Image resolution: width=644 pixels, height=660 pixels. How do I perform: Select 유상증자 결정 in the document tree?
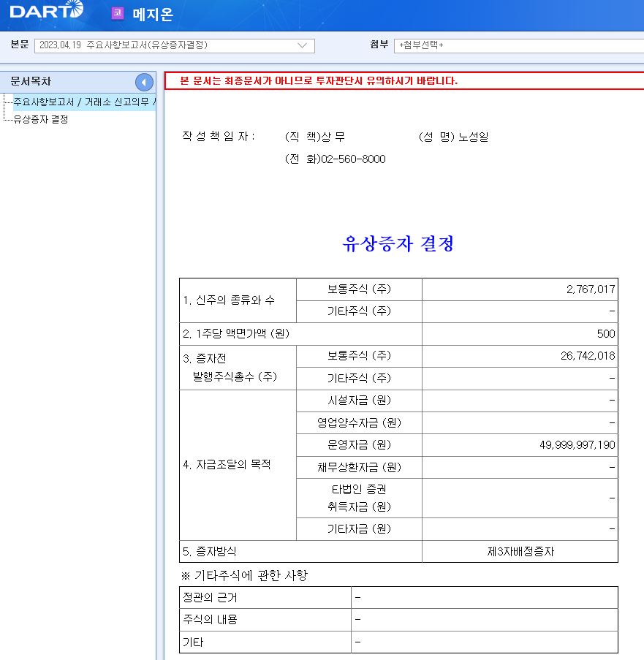40,120
